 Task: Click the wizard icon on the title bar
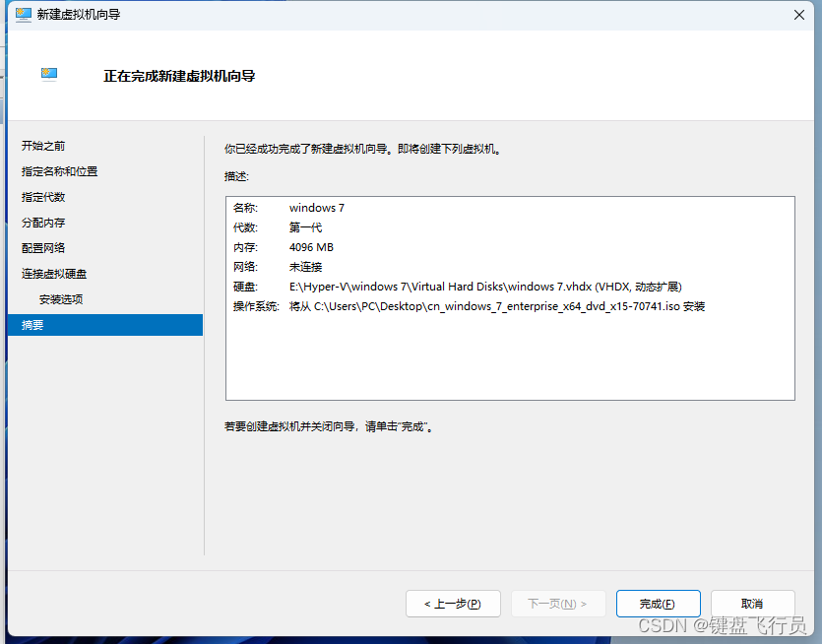coord(22,15)
